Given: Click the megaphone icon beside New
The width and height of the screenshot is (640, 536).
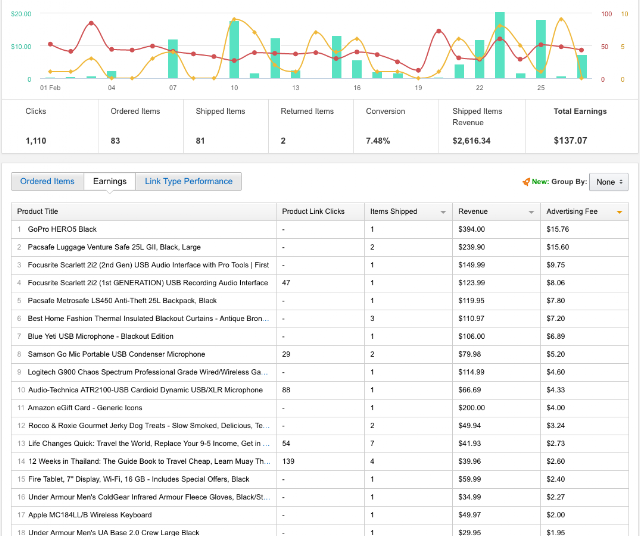Looking at the screenshot, I should pos(526,181).
